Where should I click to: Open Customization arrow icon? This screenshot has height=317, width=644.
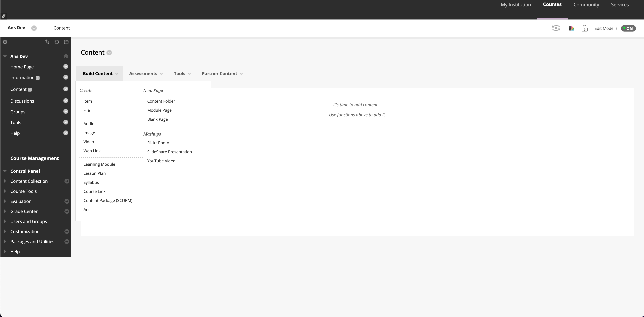(x=67, y=231)
